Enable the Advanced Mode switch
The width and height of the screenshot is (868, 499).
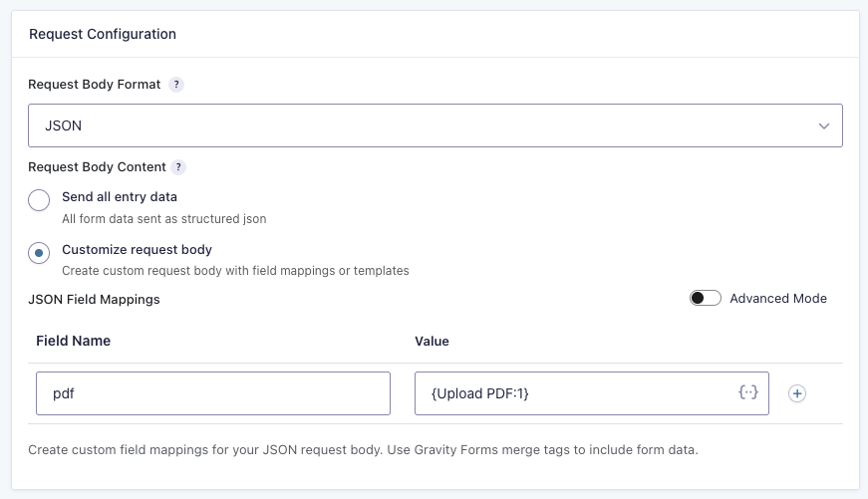[x=706, y=299]
